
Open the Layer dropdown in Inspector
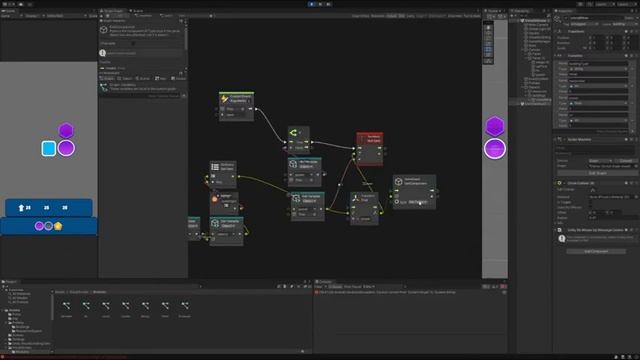click(x=625, y=24)
